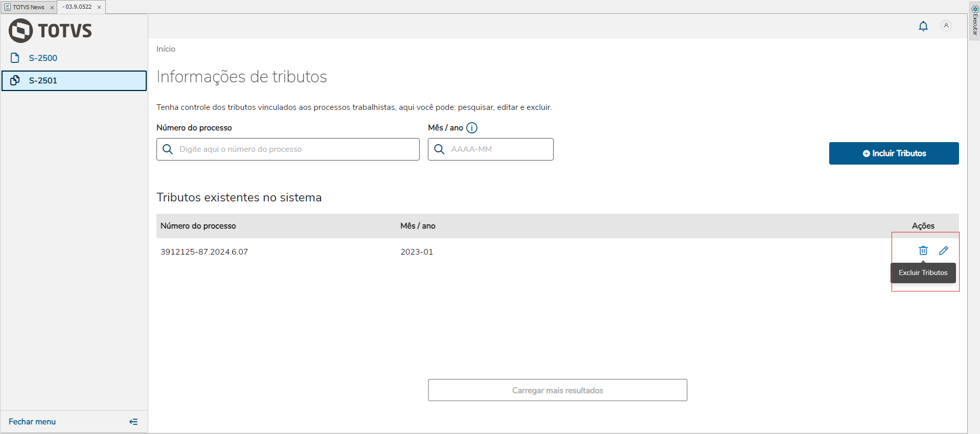This screenshot has height=434, width=980.
Task: Click the Início breadcrumb link
Action: (x=166, y=49)
